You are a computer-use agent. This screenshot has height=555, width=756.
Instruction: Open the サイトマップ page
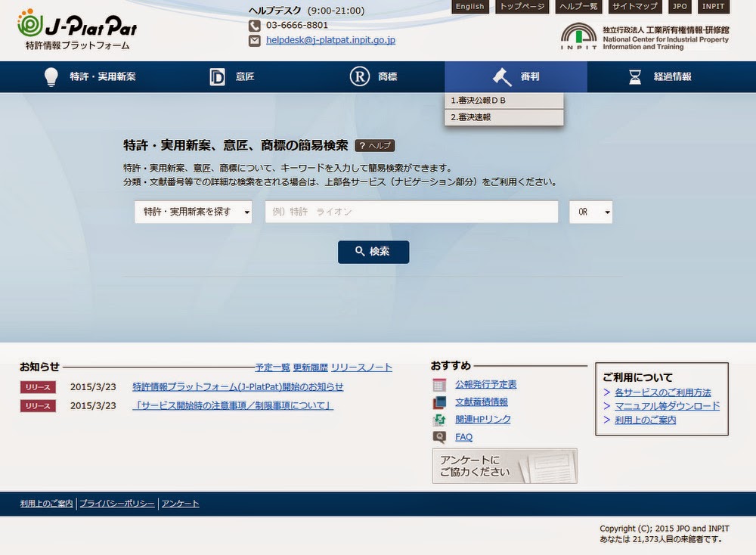[x=635, y=6]
